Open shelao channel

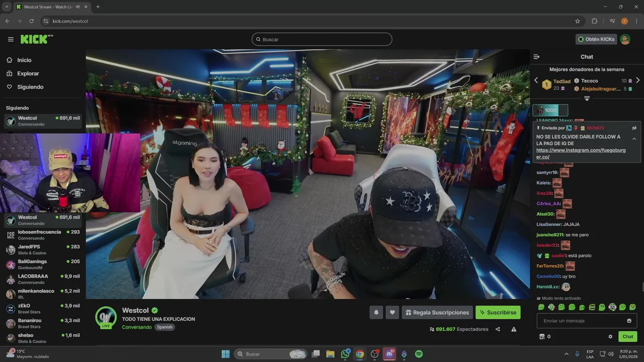[x=43, y=338]
